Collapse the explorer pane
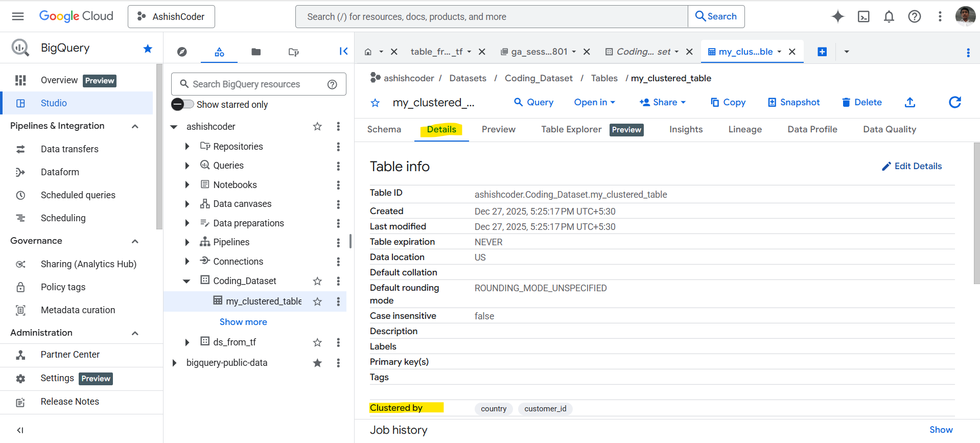980x443 pixels. pyautogui.click(x=343, y=51)
